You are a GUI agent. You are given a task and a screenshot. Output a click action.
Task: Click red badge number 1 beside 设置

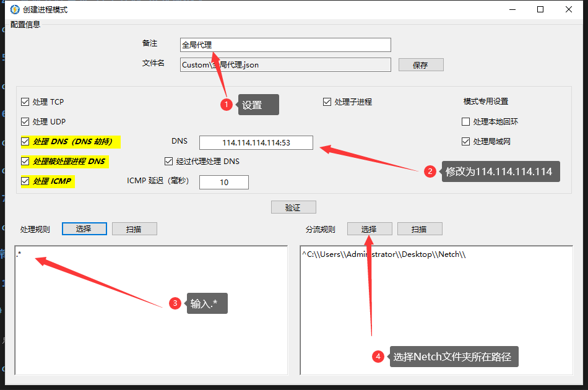(x=227, y=105)
